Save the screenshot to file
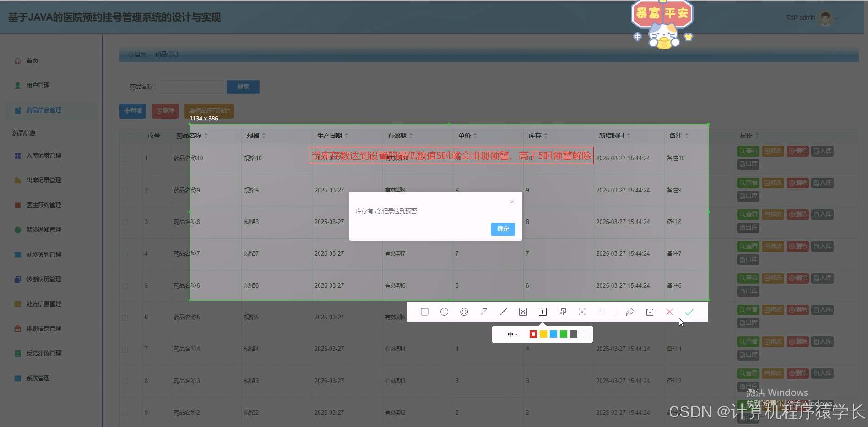The image size is (868, 427). (650, 312)
